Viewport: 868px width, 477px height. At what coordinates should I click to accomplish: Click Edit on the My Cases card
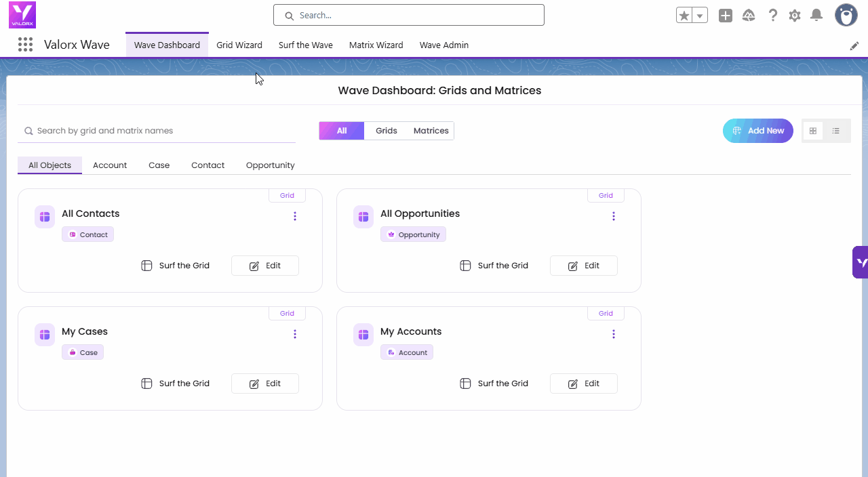pos(265,383)
